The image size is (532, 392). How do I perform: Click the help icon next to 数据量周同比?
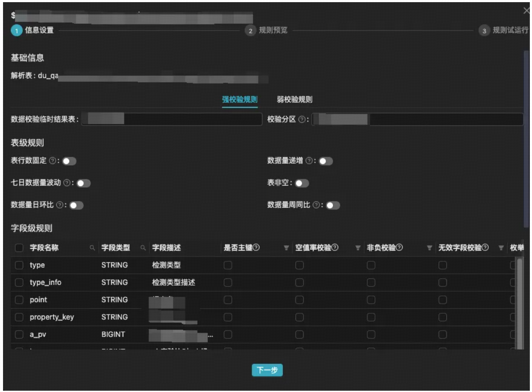click(x=316, y=206)
